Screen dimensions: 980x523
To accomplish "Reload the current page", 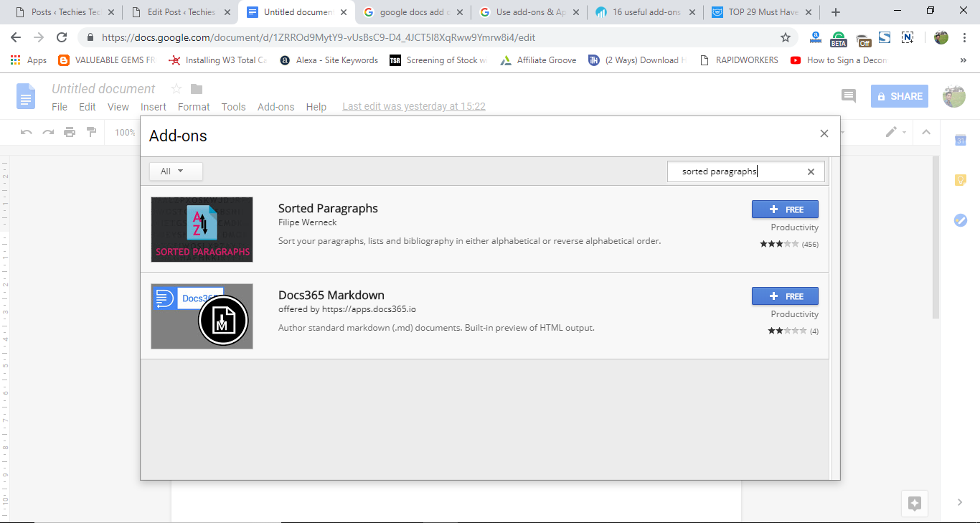I will coord(62,37).
